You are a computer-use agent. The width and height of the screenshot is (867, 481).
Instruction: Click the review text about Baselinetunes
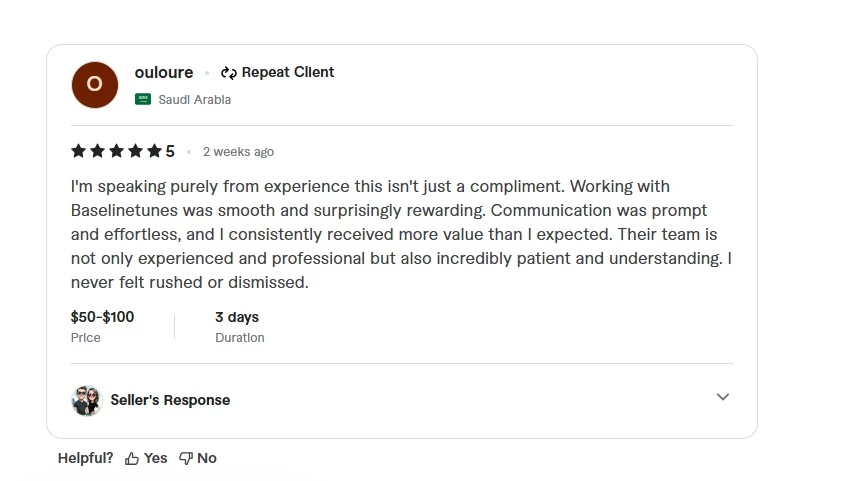400,234
